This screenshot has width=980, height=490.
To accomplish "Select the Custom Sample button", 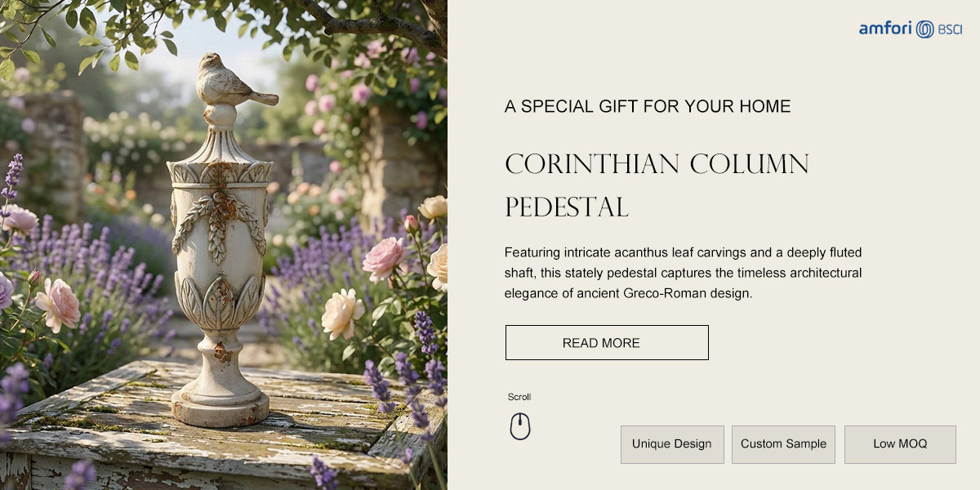I will click(783, 444).
